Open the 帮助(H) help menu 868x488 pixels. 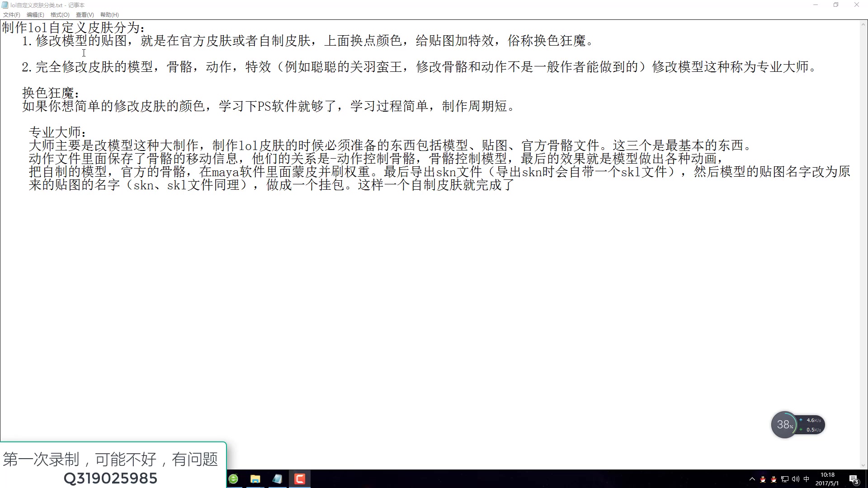(109, 14)
